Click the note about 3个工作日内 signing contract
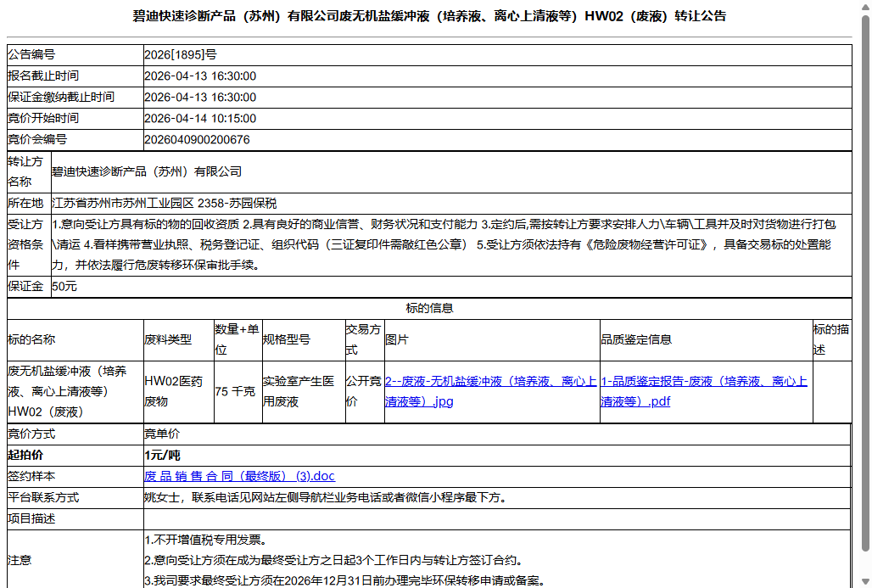Image resolution: width=872 pixels, height=588 pixels. click(x=333, y=560)
